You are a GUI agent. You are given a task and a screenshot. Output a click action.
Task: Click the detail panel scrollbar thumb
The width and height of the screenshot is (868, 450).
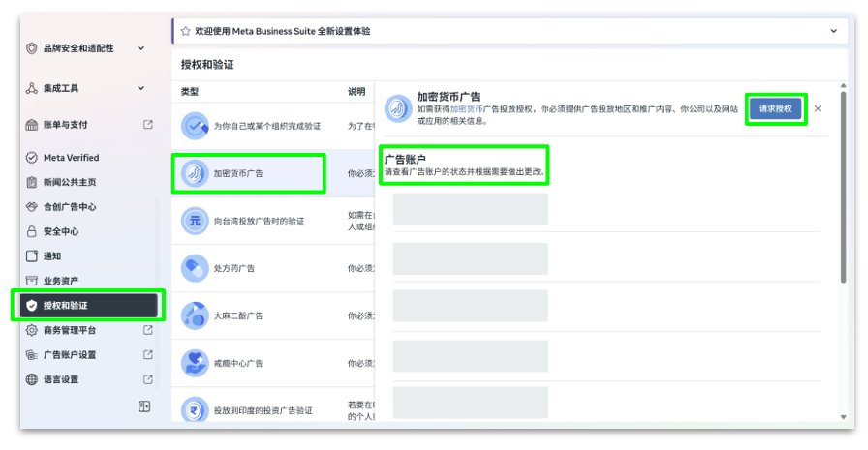click(843, 187)
